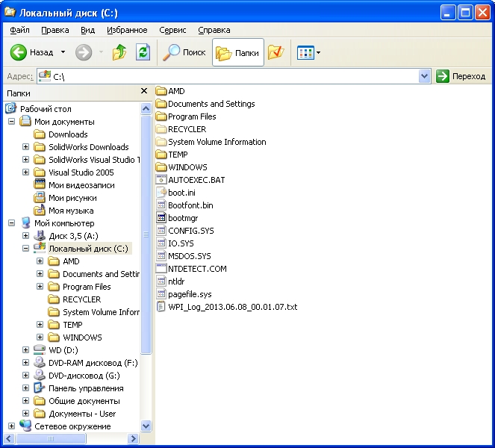Open Поиск search magnifier
Image resolution: width=495 pixels, height=448 pixels.
pyautogui.click(x=184, y=52)
